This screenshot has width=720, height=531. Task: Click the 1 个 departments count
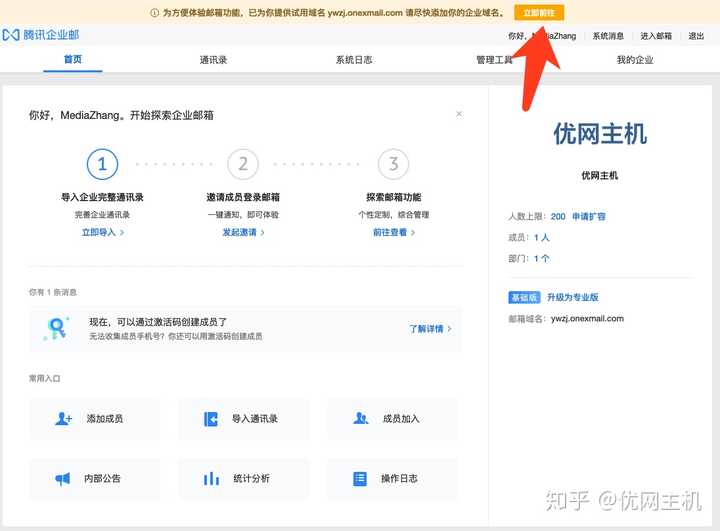(541, 259)
